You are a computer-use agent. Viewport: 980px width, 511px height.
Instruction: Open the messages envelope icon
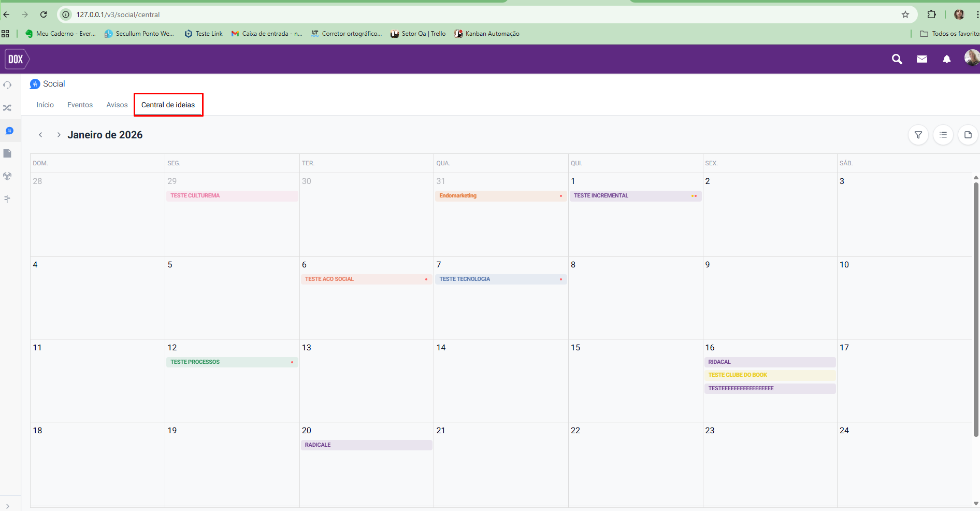click(x=921, y=59)
